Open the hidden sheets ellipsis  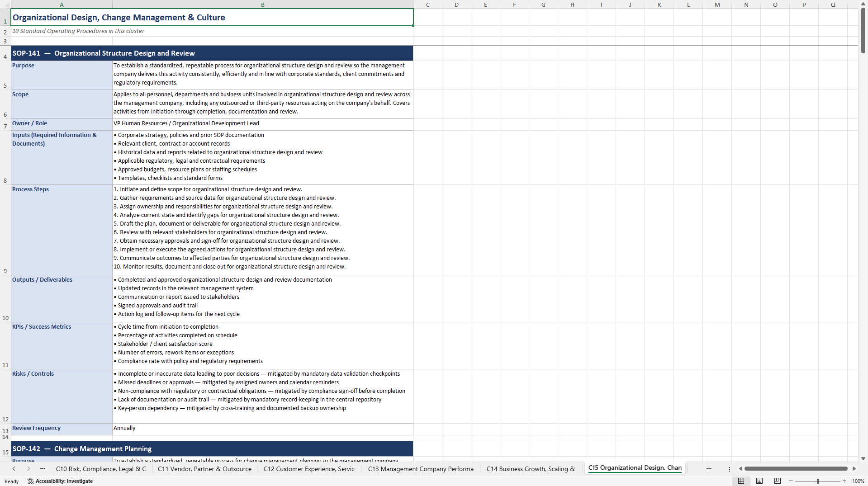pos(43,469)
